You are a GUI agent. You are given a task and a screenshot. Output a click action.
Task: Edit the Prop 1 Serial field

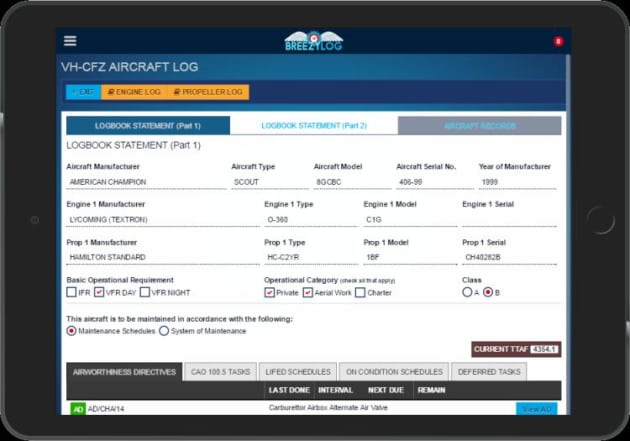coord(509,257)
